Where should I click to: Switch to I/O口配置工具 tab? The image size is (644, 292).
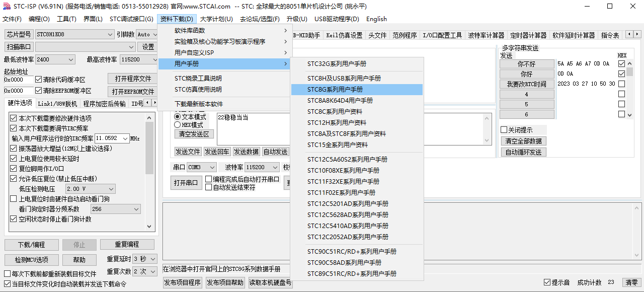coord(442,35)
